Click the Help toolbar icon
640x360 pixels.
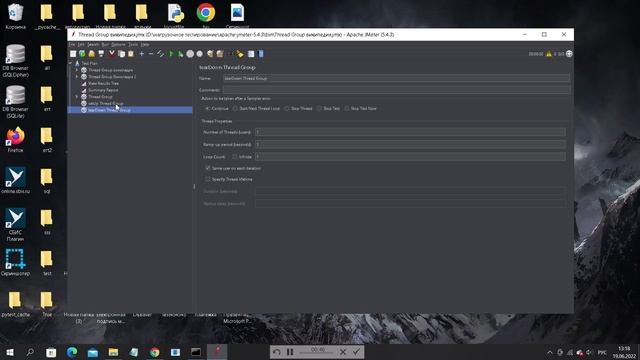pos(261,54)
